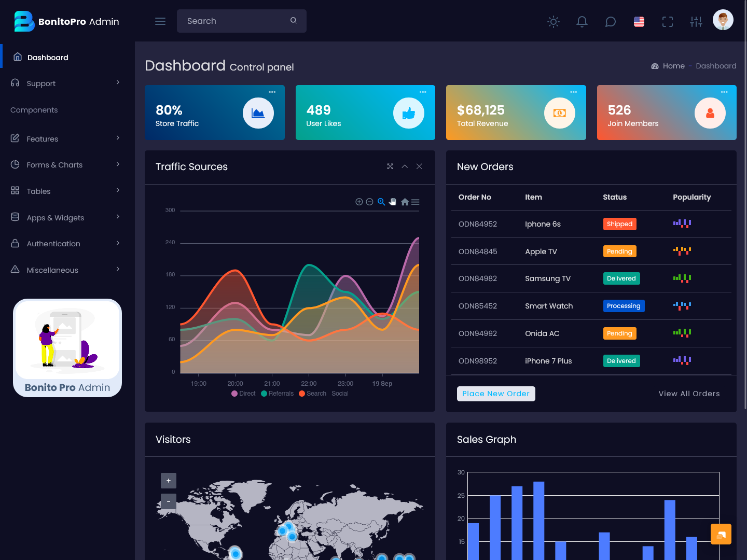Viewport: 747px width, 560px height.
Task: Activate selection zoom on Traffic Sources chart
Action: point(381,202)
